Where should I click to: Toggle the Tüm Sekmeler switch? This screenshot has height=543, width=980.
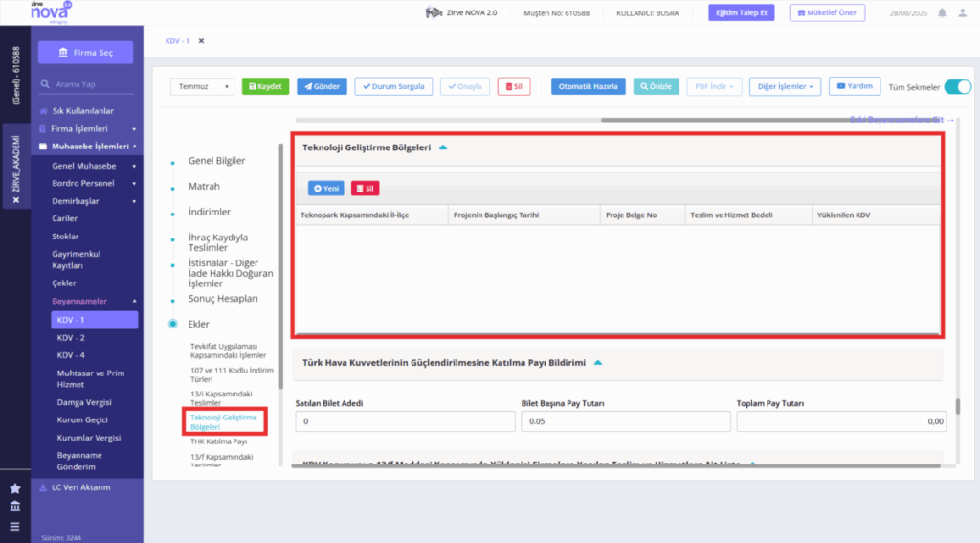click(957, 87)
